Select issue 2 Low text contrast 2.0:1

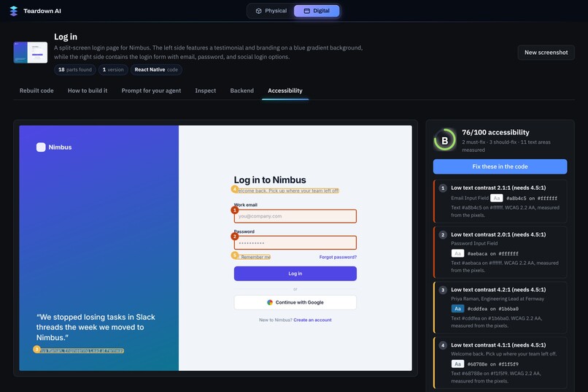coord(500,252)
